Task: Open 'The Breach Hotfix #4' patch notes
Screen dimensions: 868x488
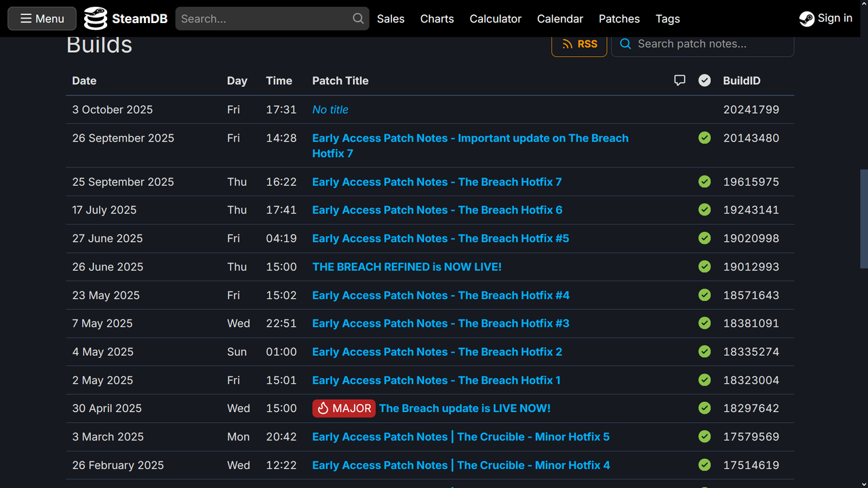Action: click(441, 296)
